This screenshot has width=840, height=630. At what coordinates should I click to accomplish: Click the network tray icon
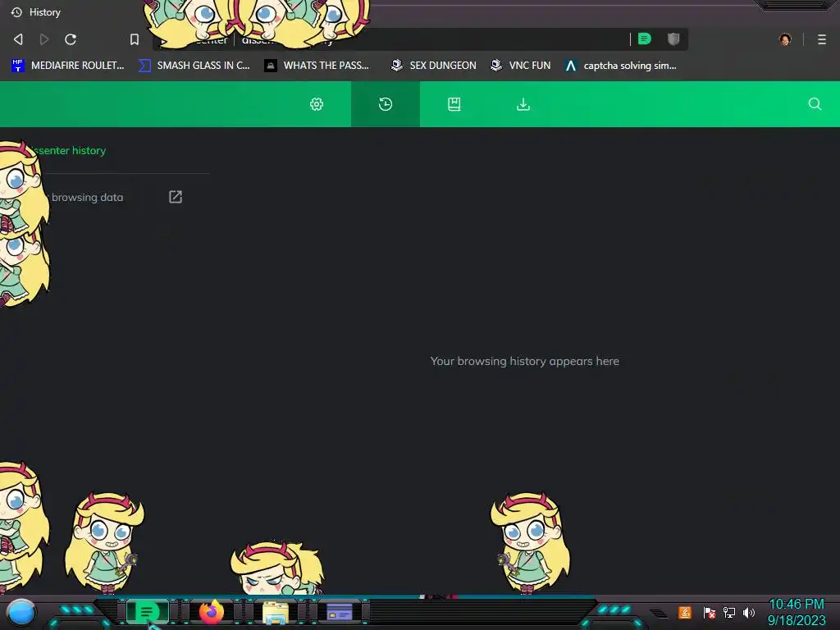point(729,612)
